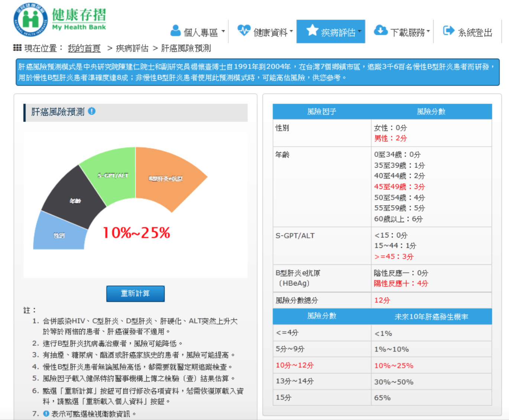Click the My Health Bank logo icon
Screen dimensions: 509x420
[32, 18]
